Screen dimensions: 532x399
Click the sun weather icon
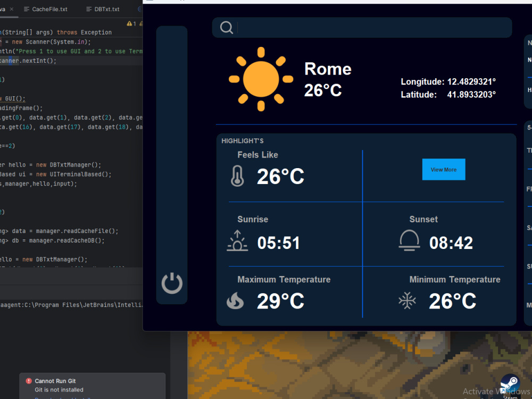[261, 79]
